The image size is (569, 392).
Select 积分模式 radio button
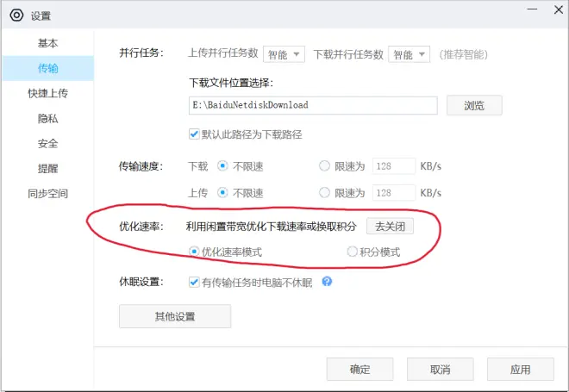pos(352,252)
